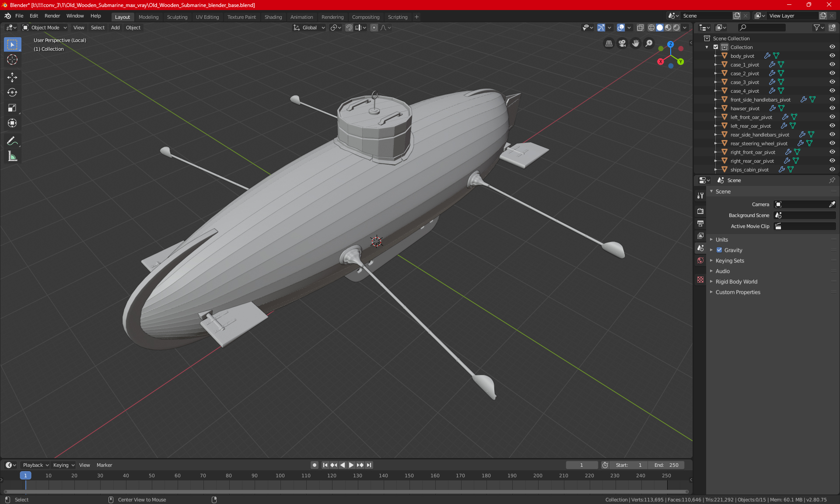Viewport: 840px width, 504px height.
Task: Open the Render menu
Action: [52, 16]
